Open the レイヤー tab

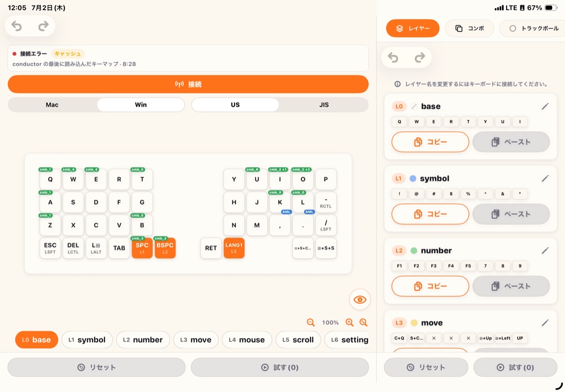pos(413,28)
